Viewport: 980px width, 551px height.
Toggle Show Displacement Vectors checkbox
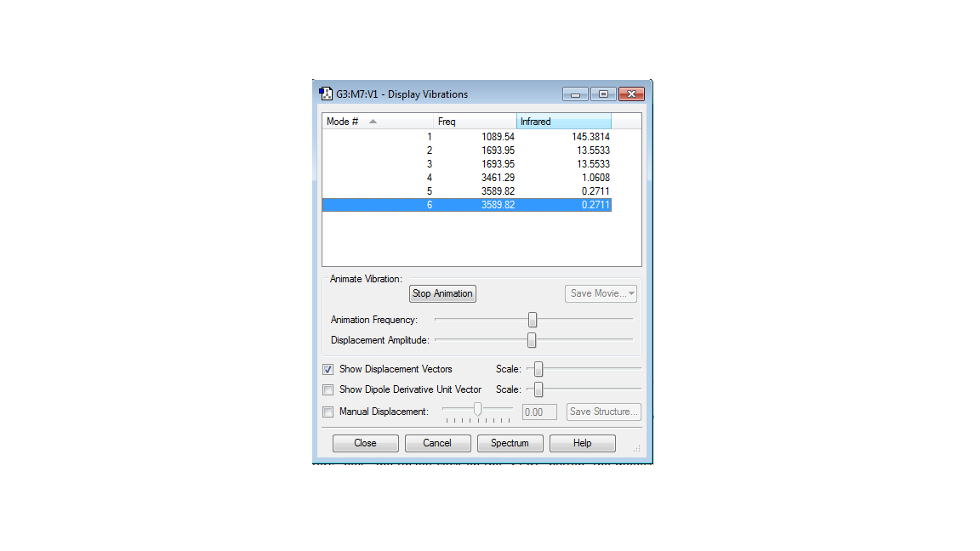pyautogui.click(x=328, y=369)
